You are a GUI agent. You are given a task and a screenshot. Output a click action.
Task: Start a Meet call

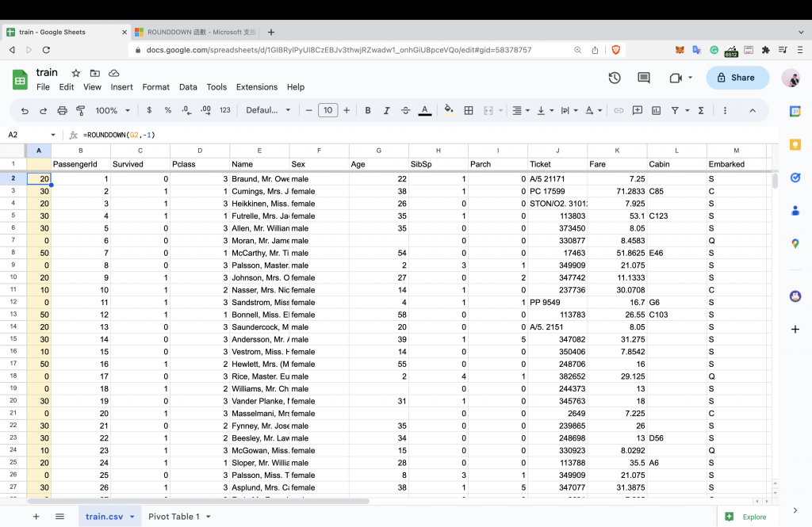[676, 78]
